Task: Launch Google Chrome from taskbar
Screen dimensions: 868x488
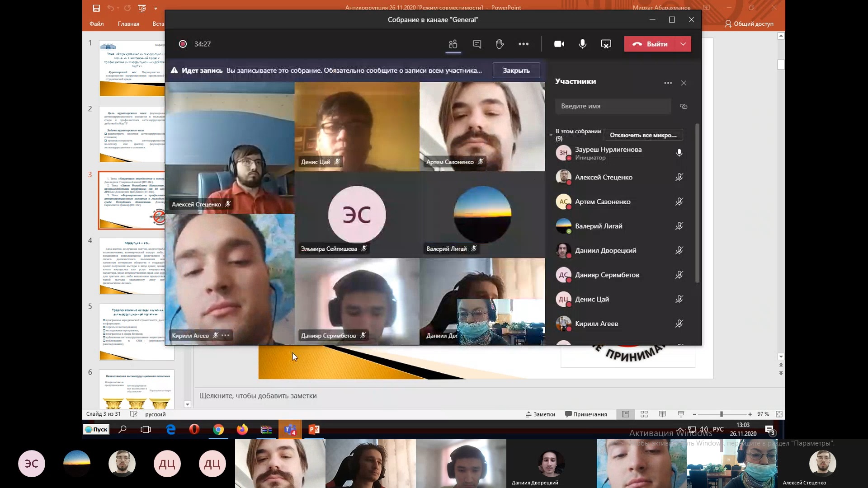Action: coord(218,429)
